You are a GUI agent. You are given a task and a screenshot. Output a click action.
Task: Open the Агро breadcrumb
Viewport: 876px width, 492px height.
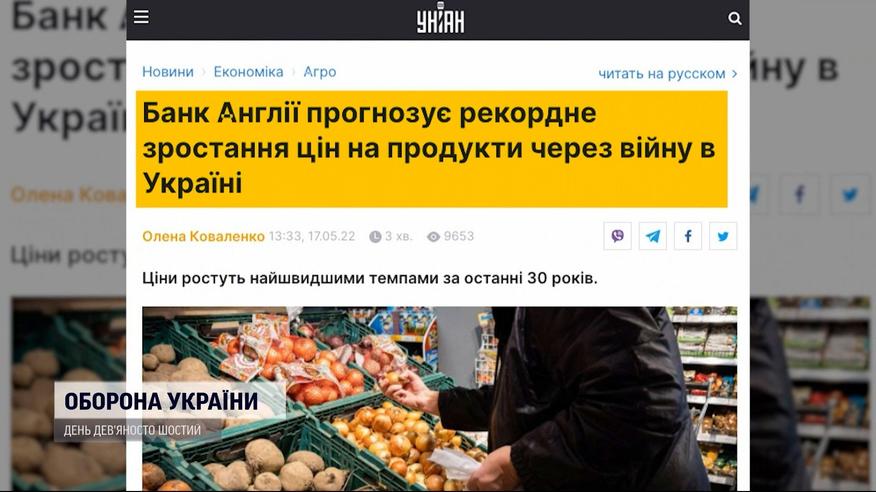(320, 72)
